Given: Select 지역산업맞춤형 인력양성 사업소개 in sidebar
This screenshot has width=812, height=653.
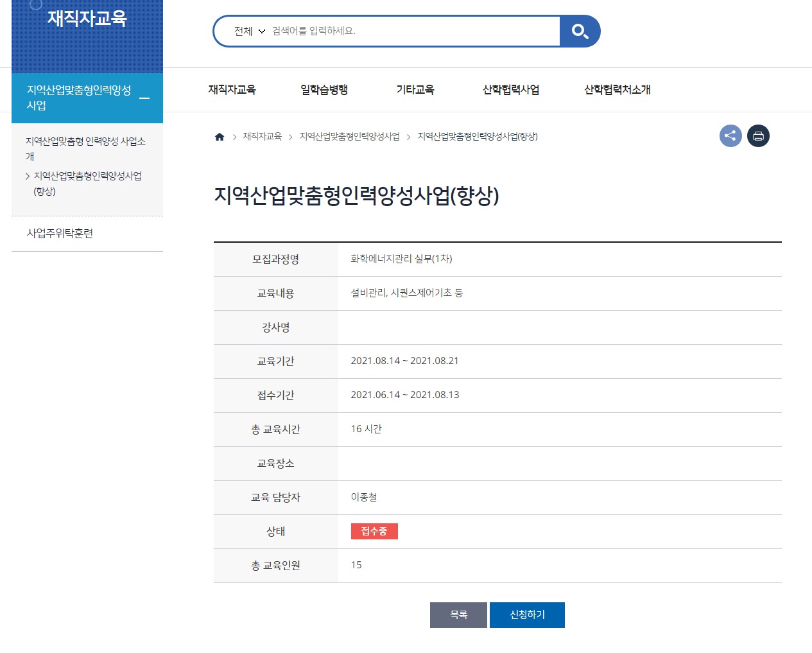Looking at the screenshot, I should (x=85, y=148).
